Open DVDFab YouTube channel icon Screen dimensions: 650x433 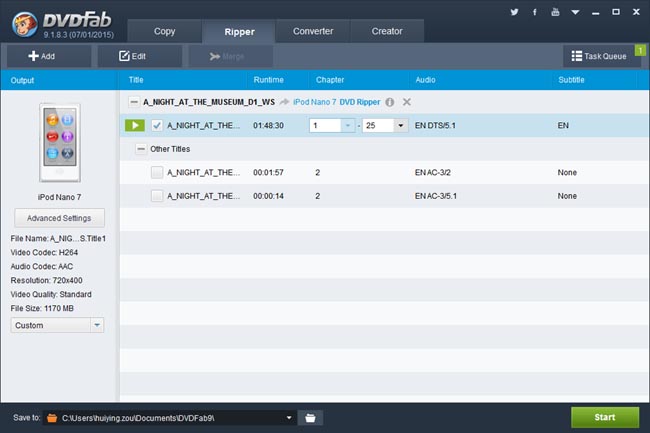[555, 12]
